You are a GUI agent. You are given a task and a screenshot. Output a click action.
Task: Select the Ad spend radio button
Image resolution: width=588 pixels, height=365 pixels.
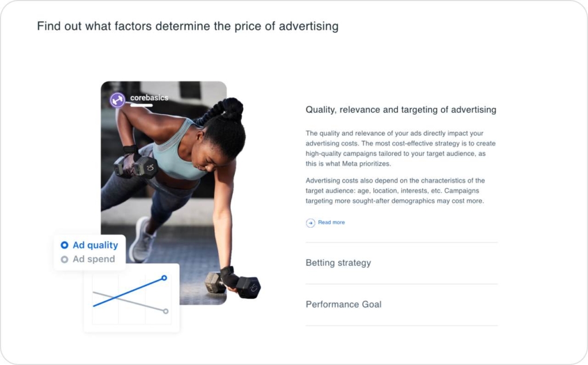65,259
